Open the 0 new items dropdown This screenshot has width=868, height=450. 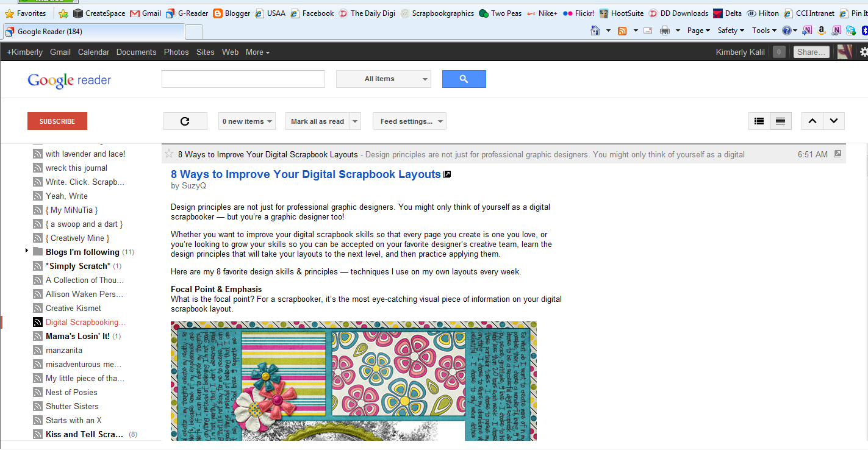point(247,121)
